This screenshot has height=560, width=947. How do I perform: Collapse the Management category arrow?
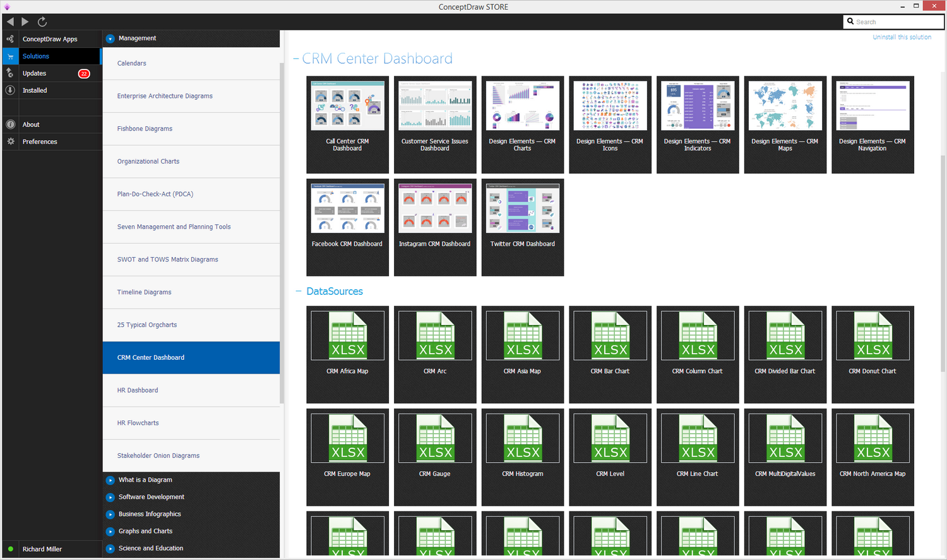coord(110,39)
